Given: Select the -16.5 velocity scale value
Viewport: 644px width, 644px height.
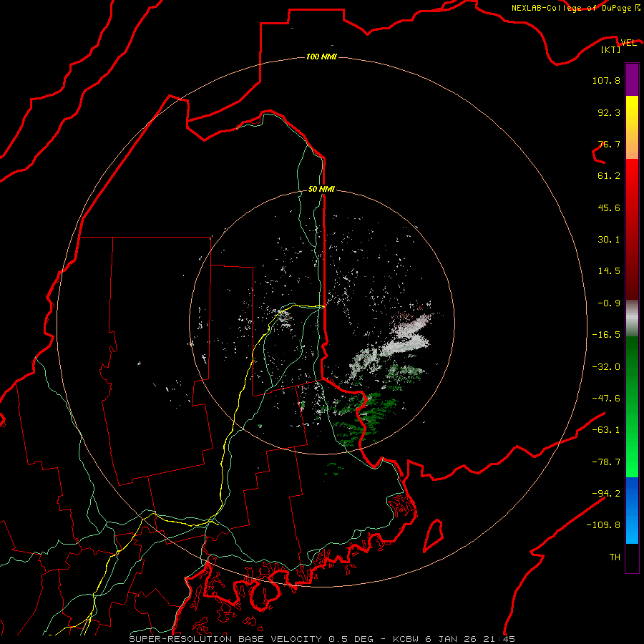Looking at the screenshot, I should [x=606, y=335].
